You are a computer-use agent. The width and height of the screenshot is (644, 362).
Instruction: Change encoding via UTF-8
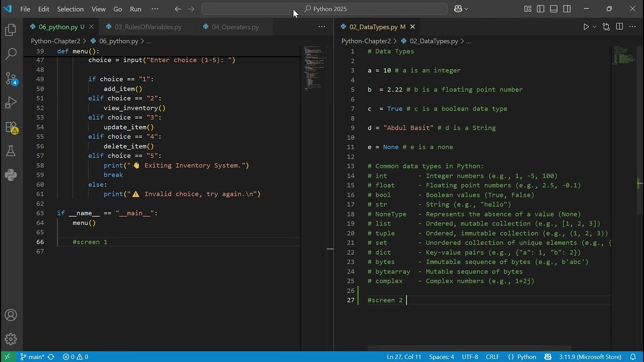click(470, 357)
